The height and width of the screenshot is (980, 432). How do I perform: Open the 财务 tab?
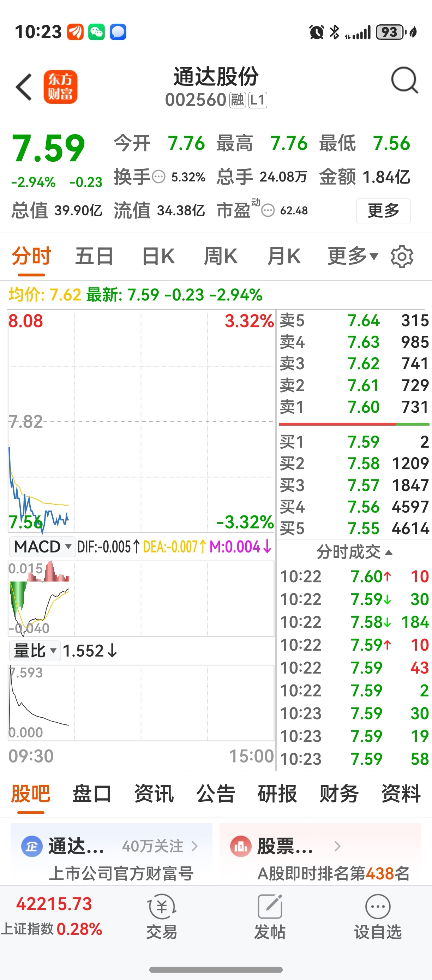339,794
